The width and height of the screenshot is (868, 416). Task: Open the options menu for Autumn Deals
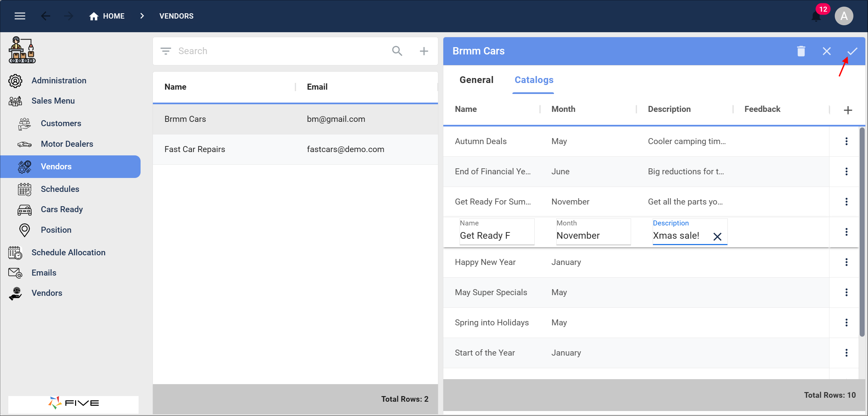pos(846,141)
